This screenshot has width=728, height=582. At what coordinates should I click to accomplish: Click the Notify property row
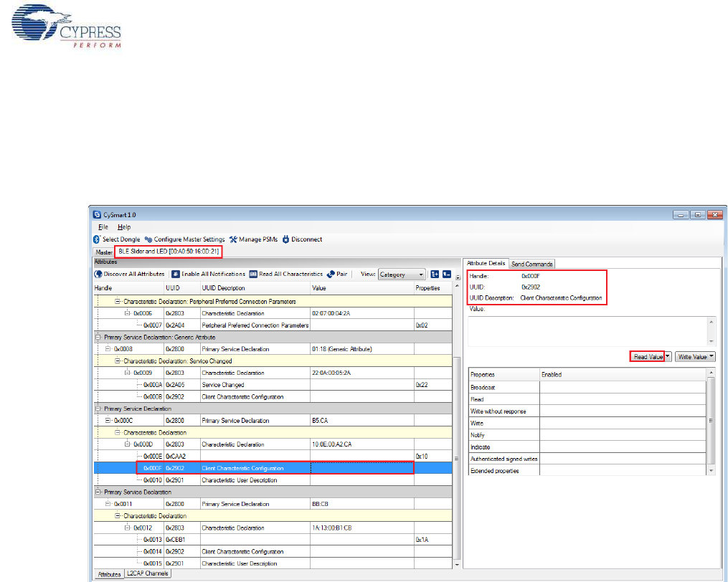(x=588, y=435)
